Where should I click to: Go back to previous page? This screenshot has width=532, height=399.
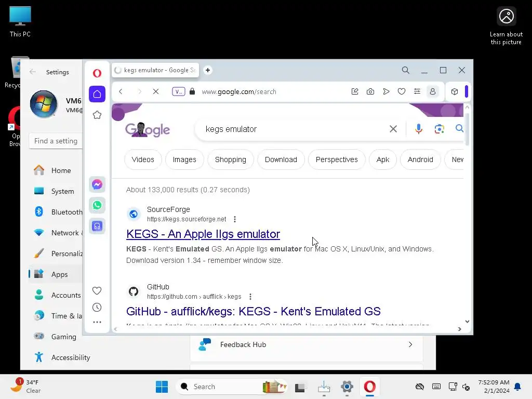(x=121, y=91)
